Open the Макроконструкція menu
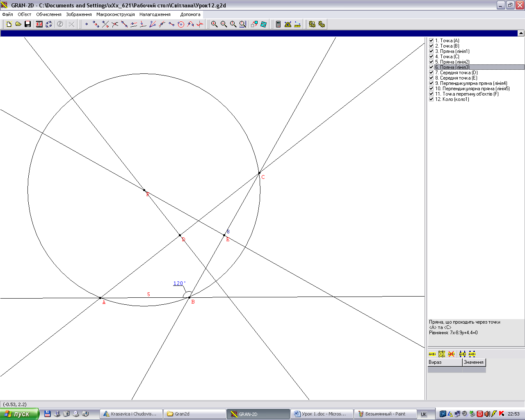The width and height of the screenshot is (525, 420). 116,14
